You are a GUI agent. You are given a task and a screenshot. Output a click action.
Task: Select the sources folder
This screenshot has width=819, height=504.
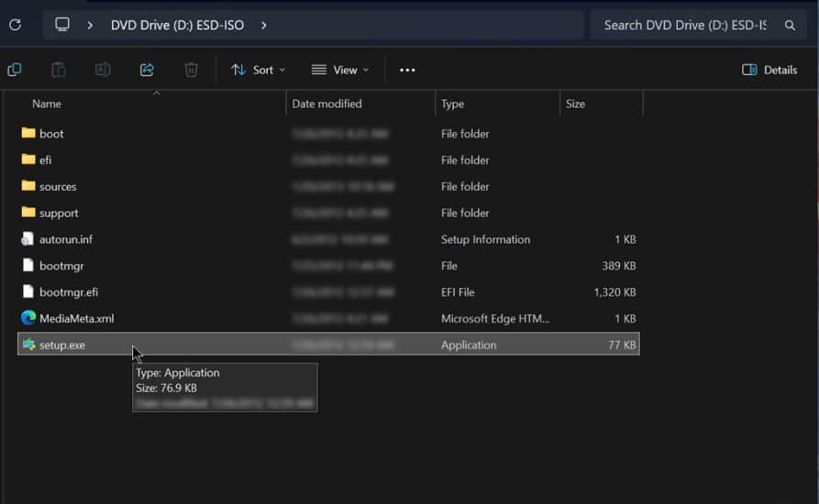pyautogui.click(x=58, y=187)
